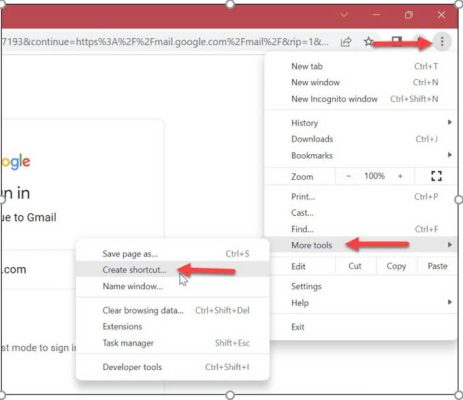The height and width of the screenshot is (400, 463).
Task: Open the tab search chevron in title bar
Action: click(x=344, y=15)
